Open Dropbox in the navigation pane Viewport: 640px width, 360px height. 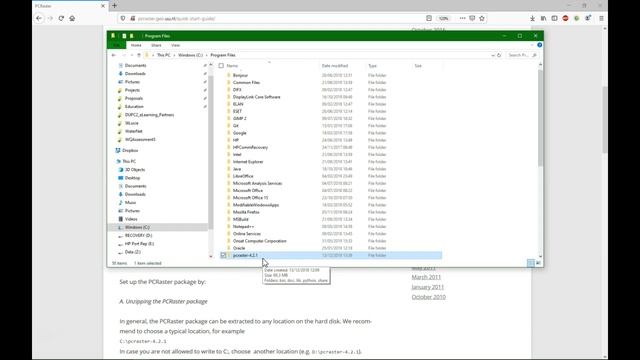coord(130,151)
